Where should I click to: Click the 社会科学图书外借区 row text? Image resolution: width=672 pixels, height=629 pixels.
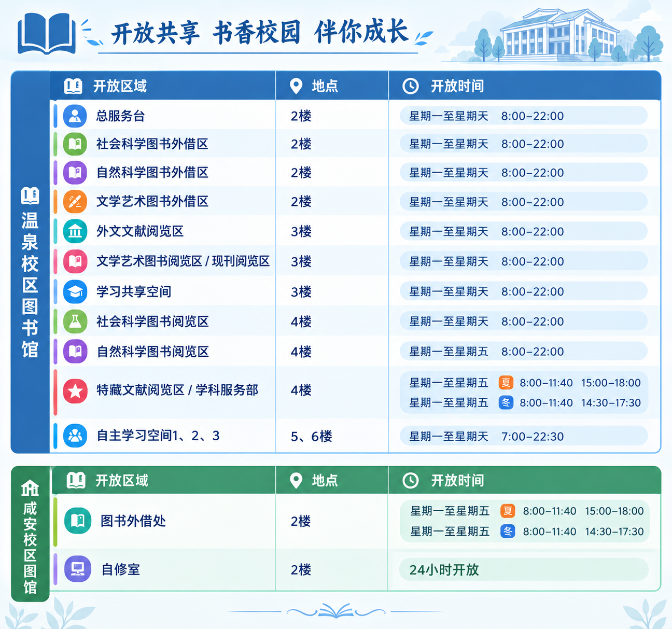point(152,144)
